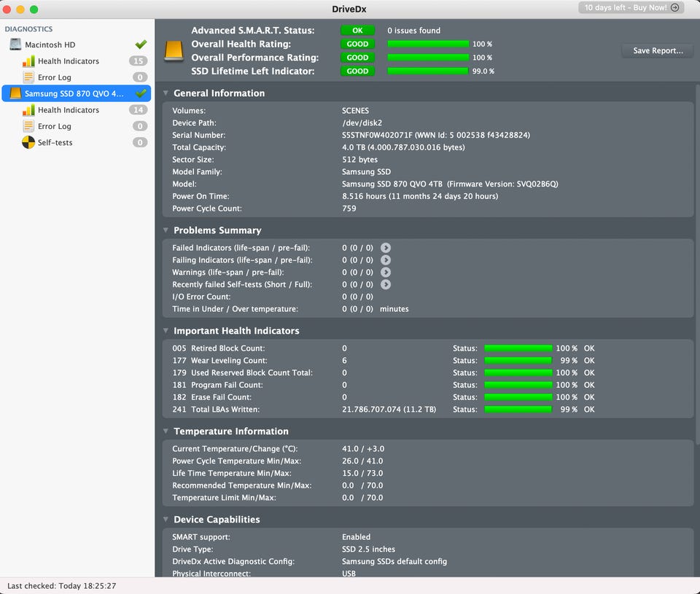Click the vertical scrollbar of the report

(697, 263)
